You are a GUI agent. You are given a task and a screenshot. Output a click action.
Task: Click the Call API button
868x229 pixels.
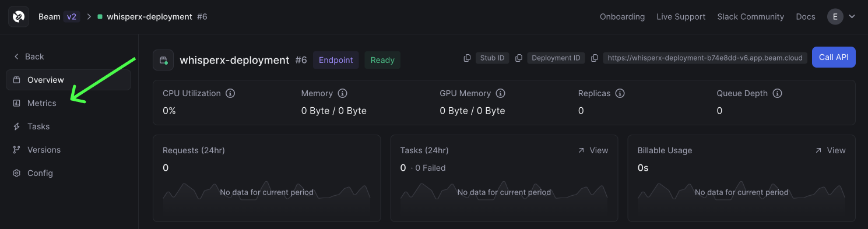[834, 57]
